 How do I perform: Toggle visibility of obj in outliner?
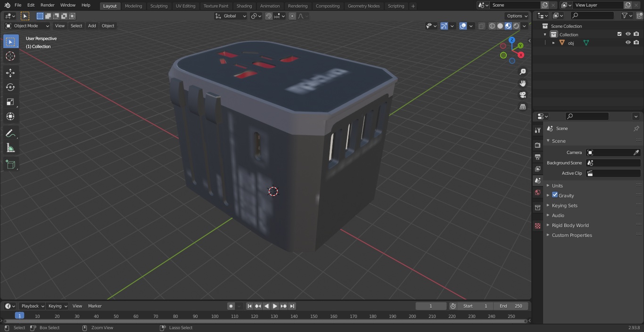point(628,42)
